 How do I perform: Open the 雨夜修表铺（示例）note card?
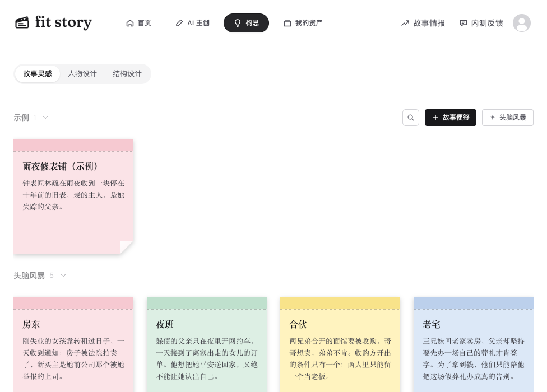click(x=73, y=197)
